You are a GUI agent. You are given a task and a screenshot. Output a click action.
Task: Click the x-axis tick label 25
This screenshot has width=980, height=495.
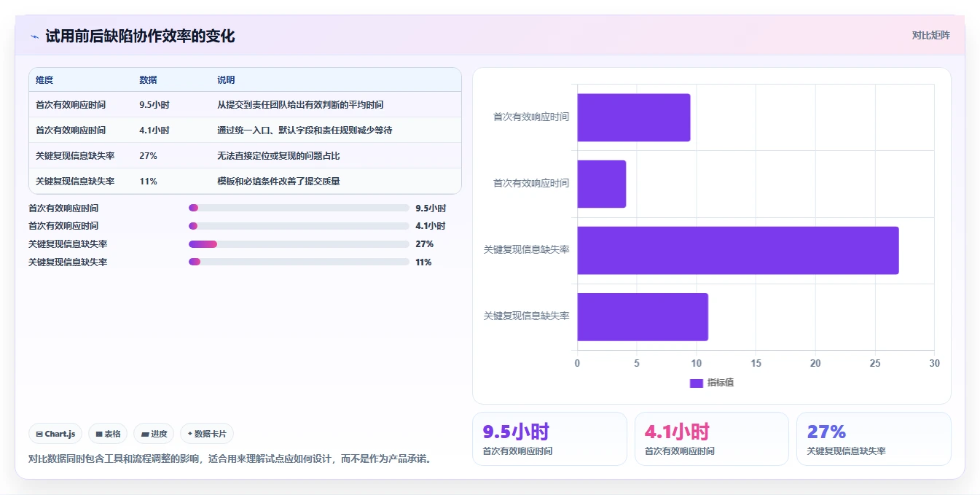pyautogui.click(x=874, y=363)
